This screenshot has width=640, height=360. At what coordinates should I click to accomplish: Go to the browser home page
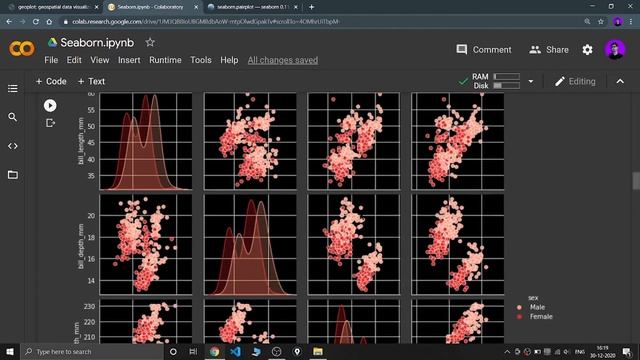click(x=49, y=22)
